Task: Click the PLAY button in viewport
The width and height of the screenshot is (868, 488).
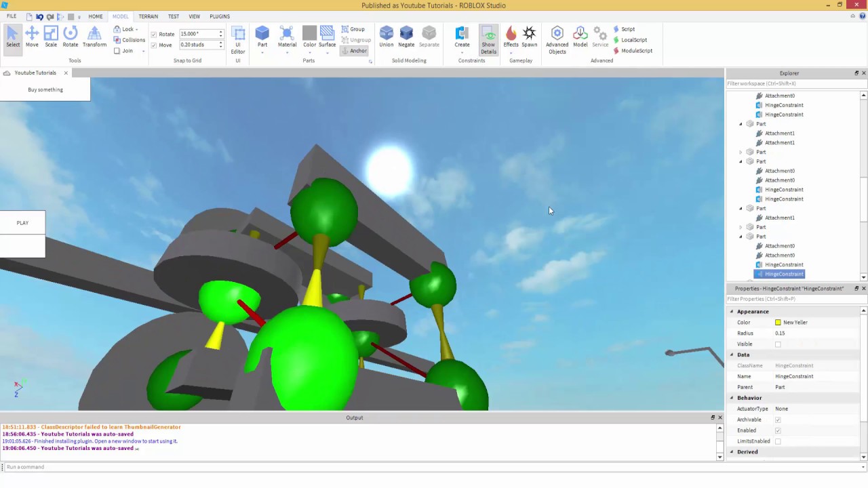Action: pos(22,223)
